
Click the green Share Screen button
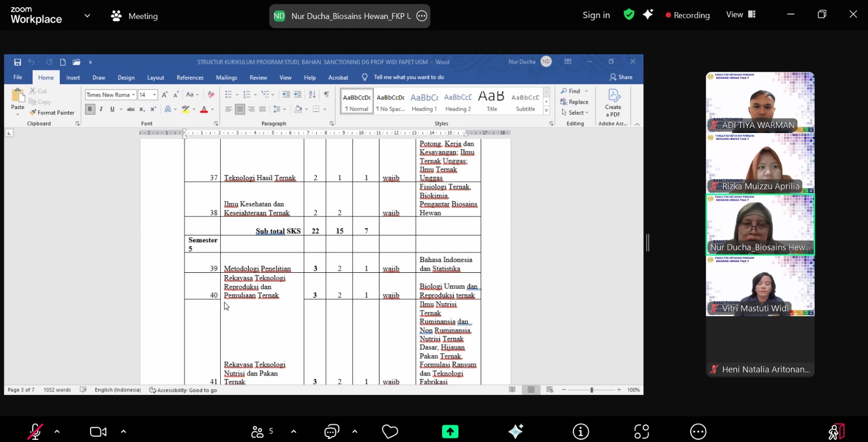click(x=450, y=432)
